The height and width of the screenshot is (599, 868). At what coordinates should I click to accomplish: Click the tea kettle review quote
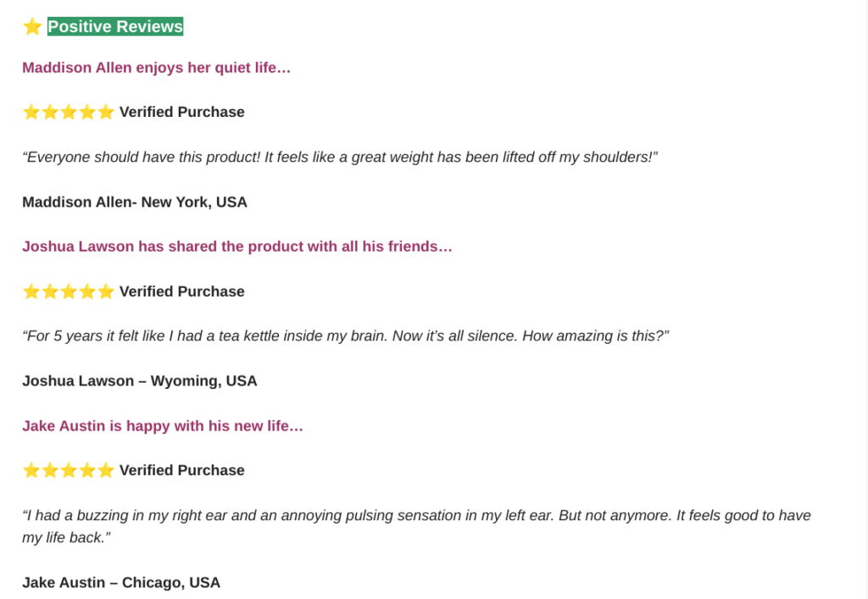click(346, 336)
